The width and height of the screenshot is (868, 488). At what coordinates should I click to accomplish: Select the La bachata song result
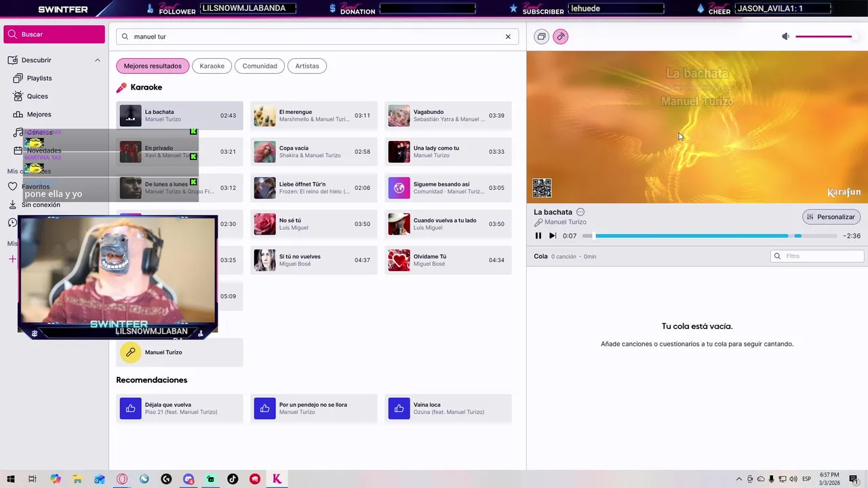(180, 115)
